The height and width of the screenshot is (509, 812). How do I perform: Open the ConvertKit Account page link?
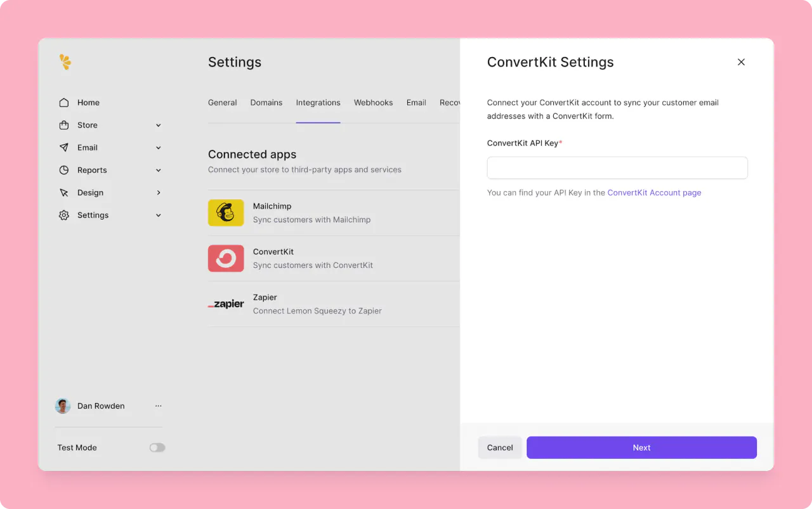[x=654, y=192]
